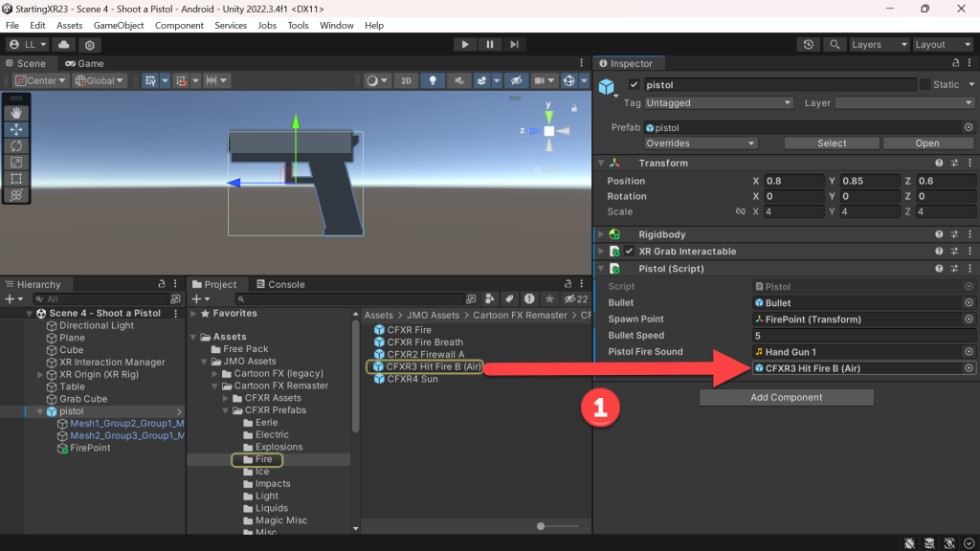Viewport: 980px width, 551px height.
Task: Toggle hidden objects scene visibility
Action: click(516, 80)
